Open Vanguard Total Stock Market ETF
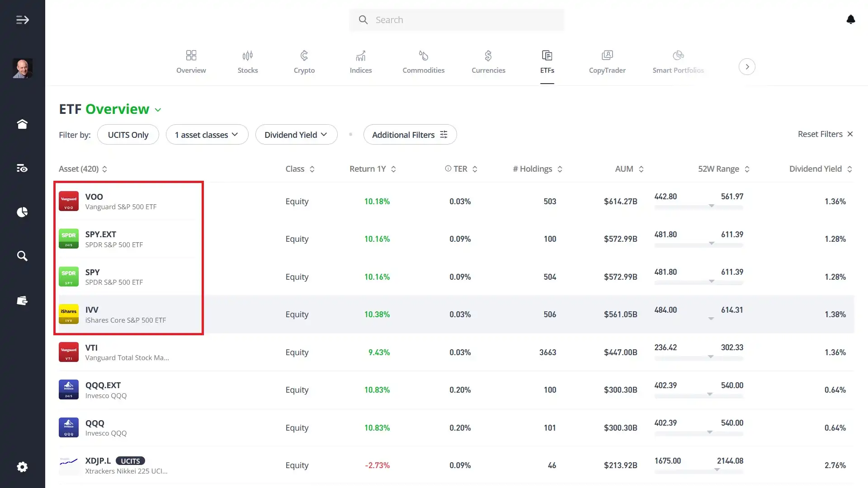Image resolution: width=868 pixels, height=488 pixels. (x=127, y=358)
